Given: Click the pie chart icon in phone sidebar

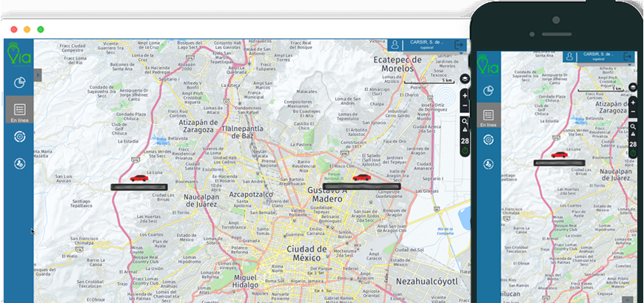Looking at the screenshot, I should 489,91.
